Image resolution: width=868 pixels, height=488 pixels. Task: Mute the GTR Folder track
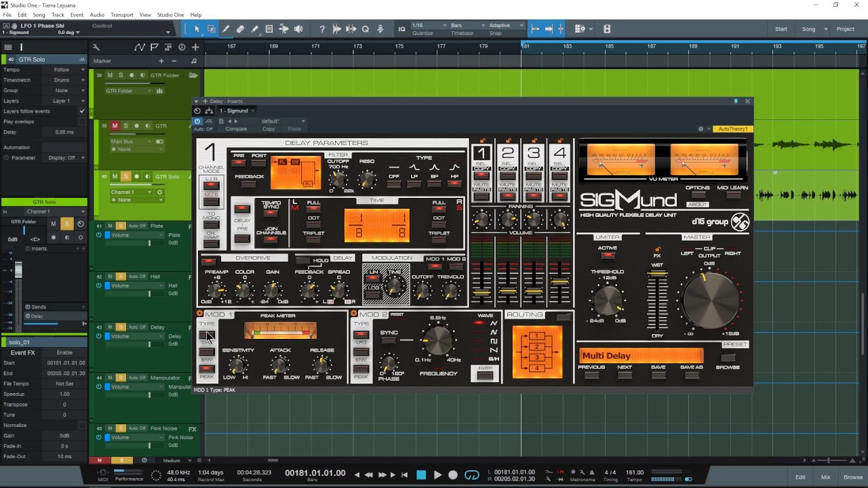click(110, 75)
